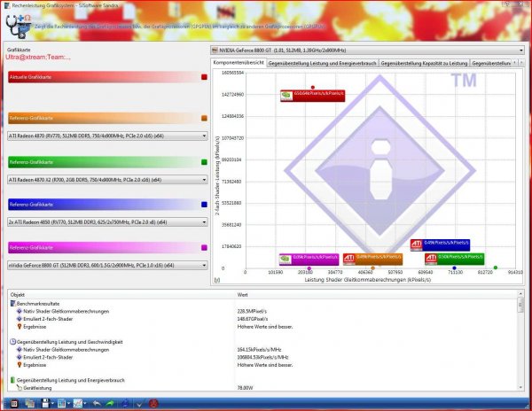This screenshot has width=532, height=411.
Task: Click the red cancel icon in toolbar
Action: point(153,403)
